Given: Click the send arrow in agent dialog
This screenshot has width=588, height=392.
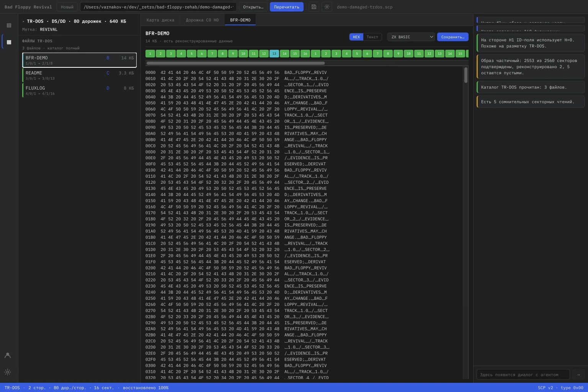Looking at the screenshot, I should 578,374.
